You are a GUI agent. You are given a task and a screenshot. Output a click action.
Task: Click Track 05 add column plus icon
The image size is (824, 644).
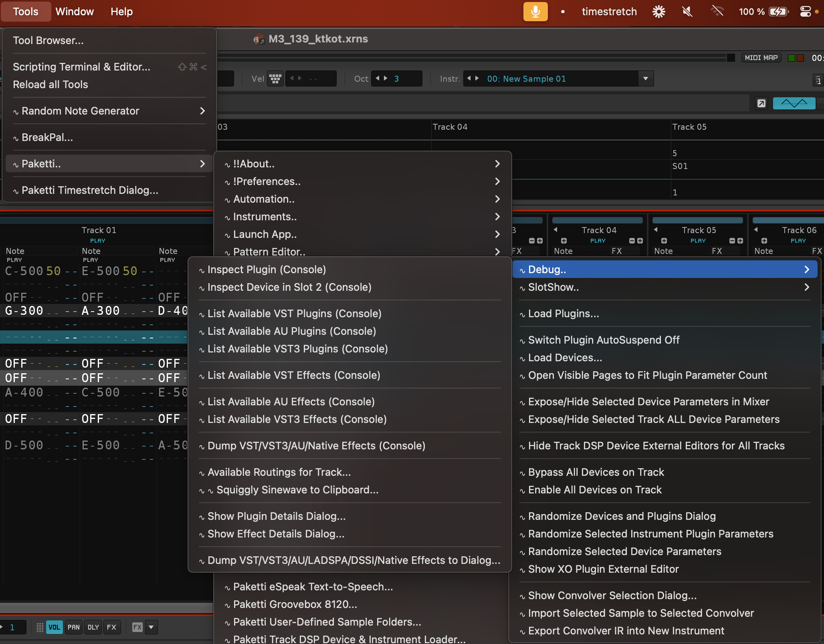740,241
